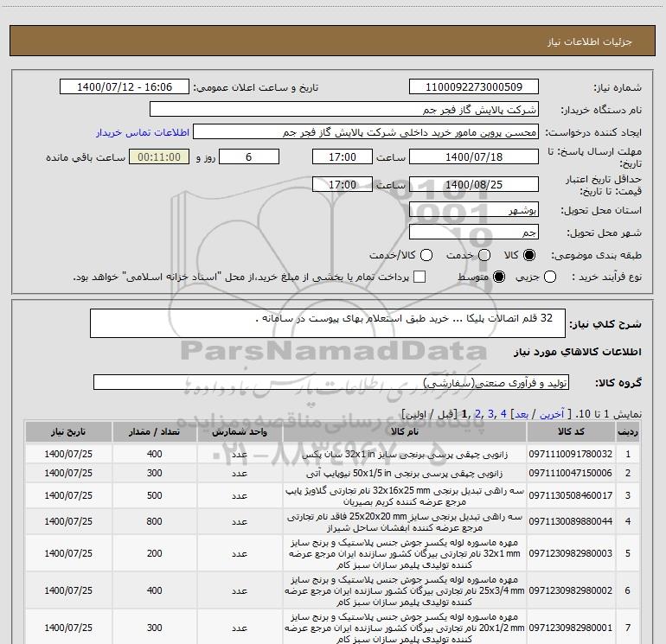This screenshot has height=644, width=666.
Task: Select the کالا radio button
Action: 529,255
